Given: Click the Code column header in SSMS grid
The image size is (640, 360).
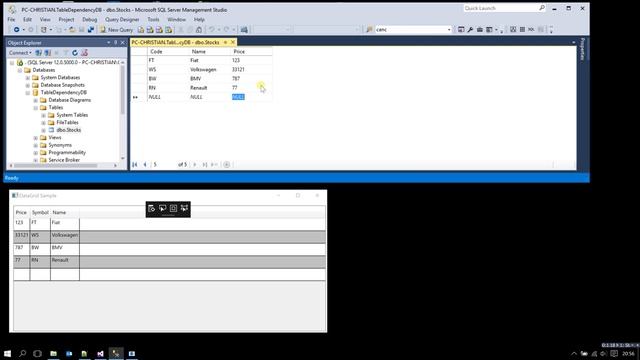Looking at the screenshot, I should click(167, 51).
